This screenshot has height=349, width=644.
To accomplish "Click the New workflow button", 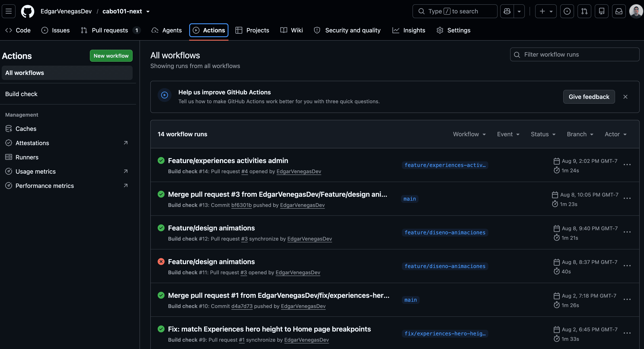I will (x=111, y=56).
